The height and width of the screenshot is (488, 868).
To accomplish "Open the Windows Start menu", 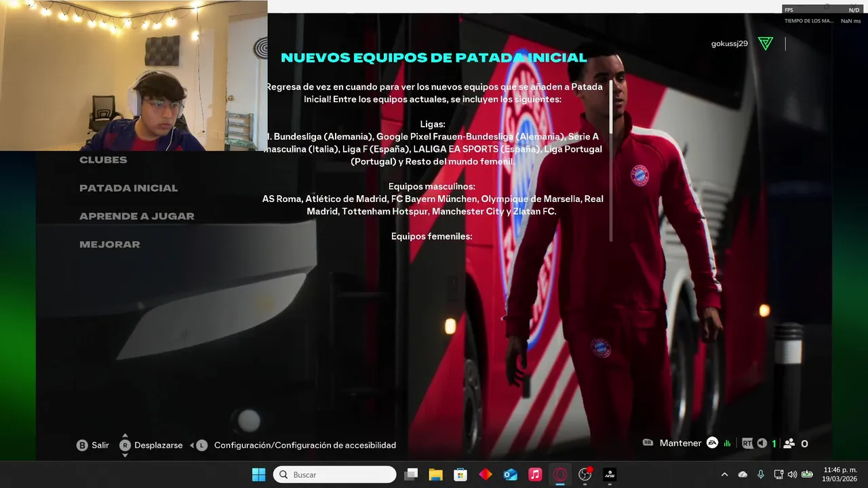I will 259,474.
